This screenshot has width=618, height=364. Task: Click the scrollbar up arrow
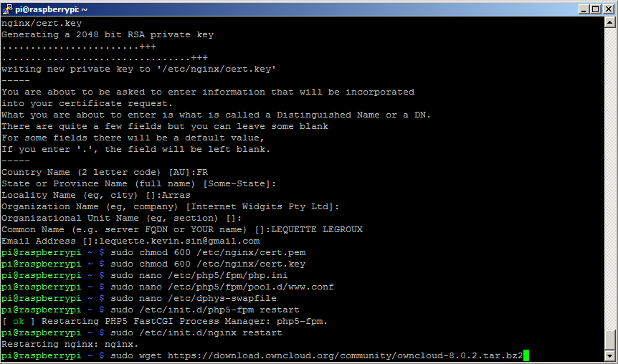click(609, 21)
